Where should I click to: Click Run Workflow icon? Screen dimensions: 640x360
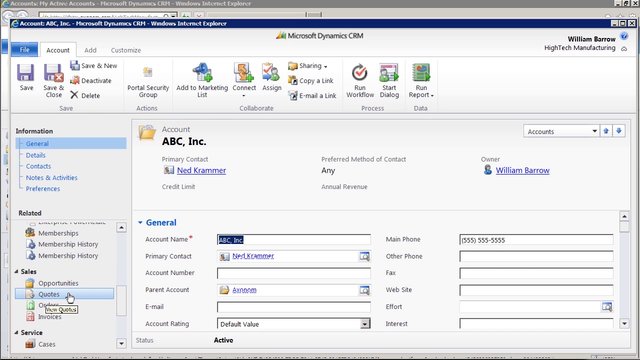point(360,73)
